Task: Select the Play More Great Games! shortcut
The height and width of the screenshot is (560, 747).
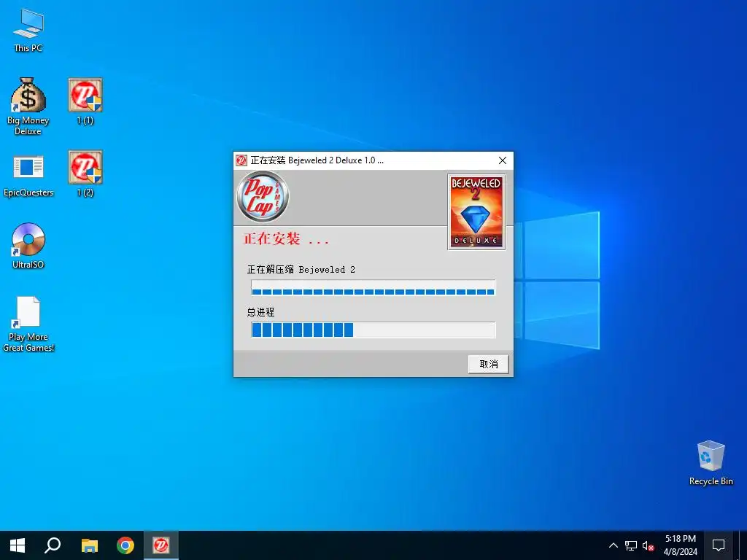Action: pos(28,324)
